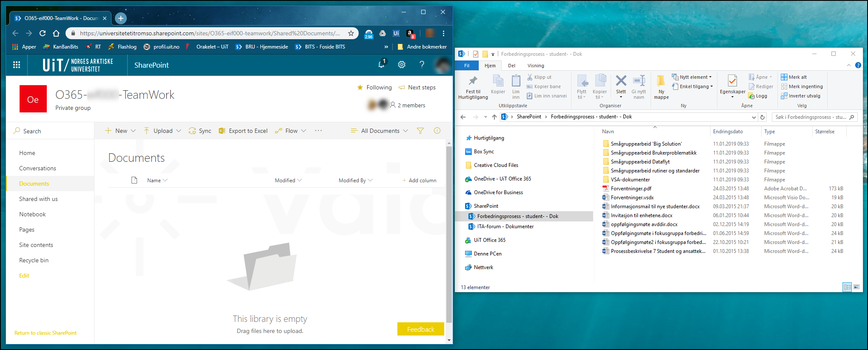Open SharePoint settings gear

(x=401, y=64)
